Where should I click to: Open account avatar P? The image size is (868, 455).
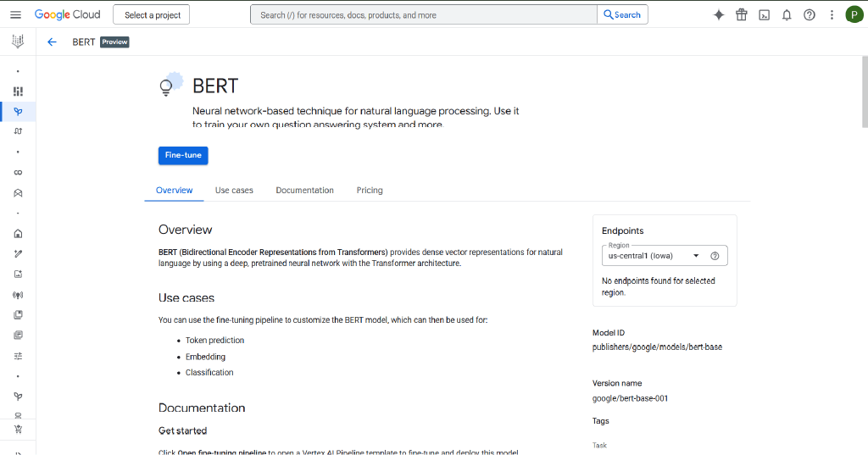click(x=854, y=15)
